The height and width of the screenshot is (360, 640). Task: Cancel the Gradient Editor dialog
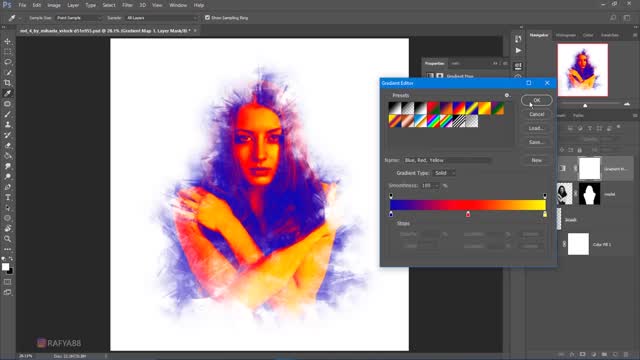[x=536, y=114]
